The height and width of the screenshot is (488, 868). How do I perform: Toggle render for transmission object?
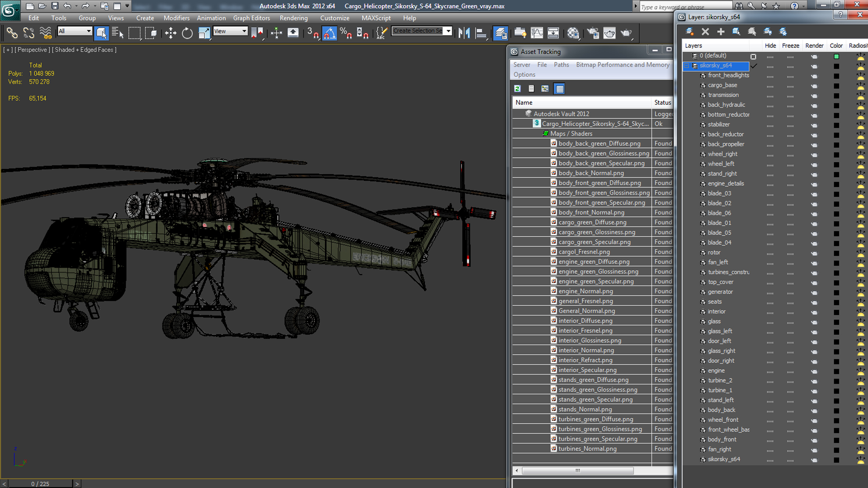[814, 96]
